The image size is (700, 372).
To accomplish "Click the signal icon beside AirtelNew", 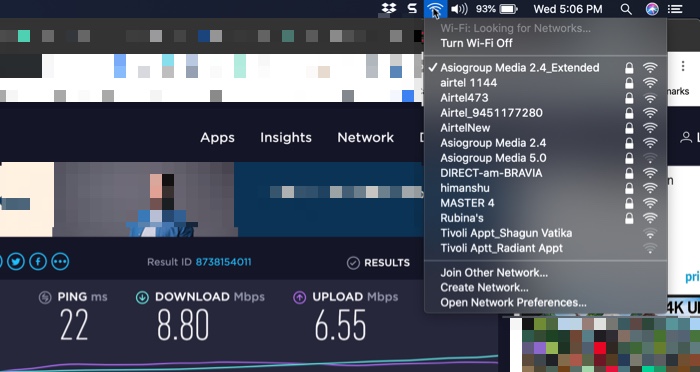I will point(650,128).
